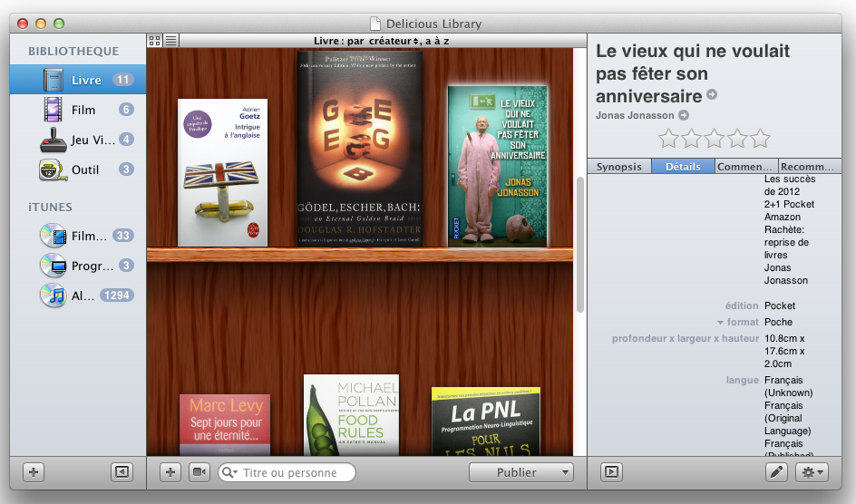This screenshot has width=856, height=504.
Task: Open the title's arrow link
Action: click(712, 94)
